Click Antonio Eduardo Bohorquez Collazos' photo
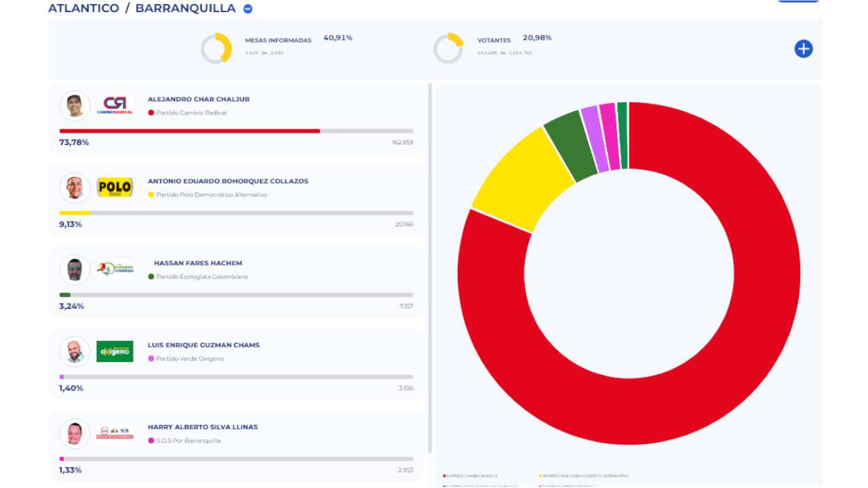 point(75,188)
